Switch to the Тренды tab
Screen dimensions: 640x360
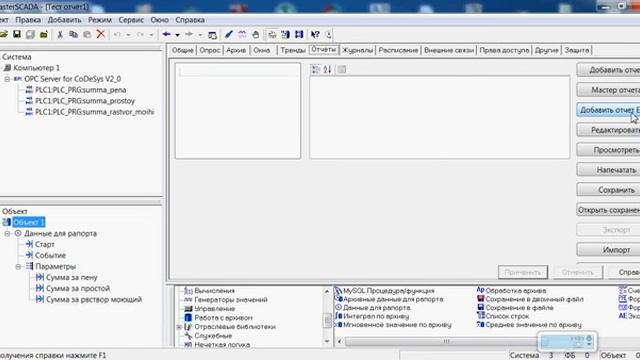click(x=293, y=50)
